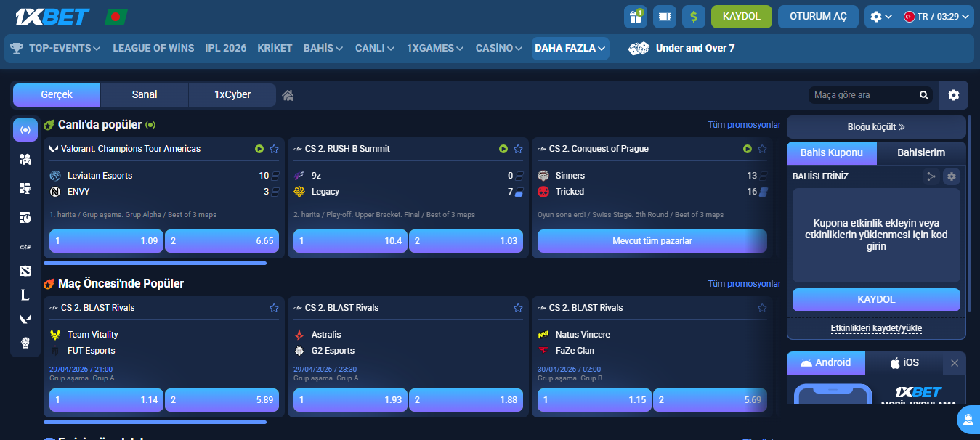Image resolution: width=980 pixels, height=440 pixels.
Task: Open Etkinlikleri kaydet/yükle link
Action: point(876,328)
